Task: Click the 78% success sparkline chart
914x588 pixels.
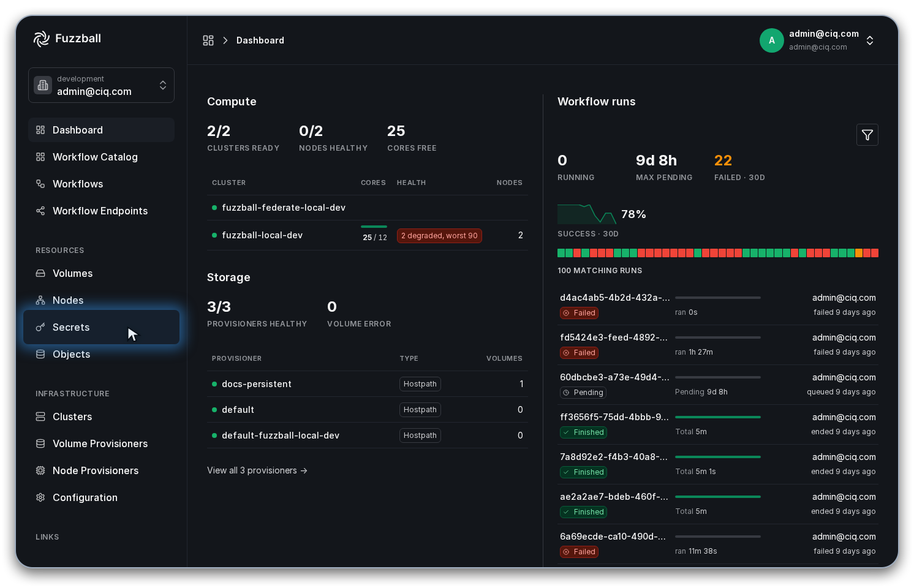Action: [x=587, y=214]
